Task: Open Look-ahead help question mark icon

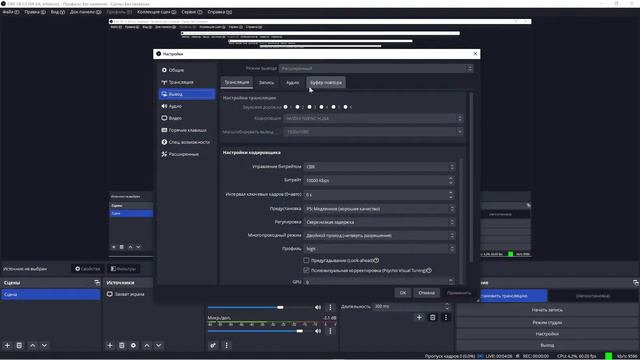Action: tap(376, 260)
